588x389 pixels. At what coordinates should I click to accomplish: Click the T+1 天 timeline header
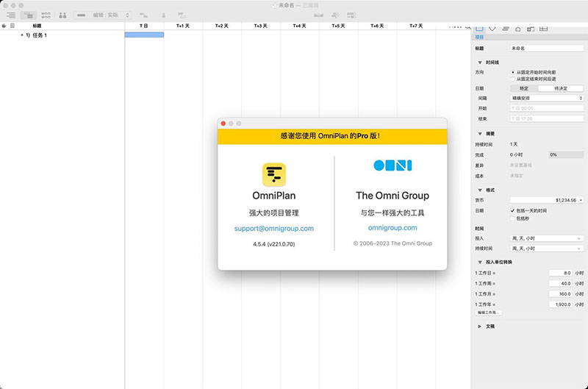tap(183, 26)
